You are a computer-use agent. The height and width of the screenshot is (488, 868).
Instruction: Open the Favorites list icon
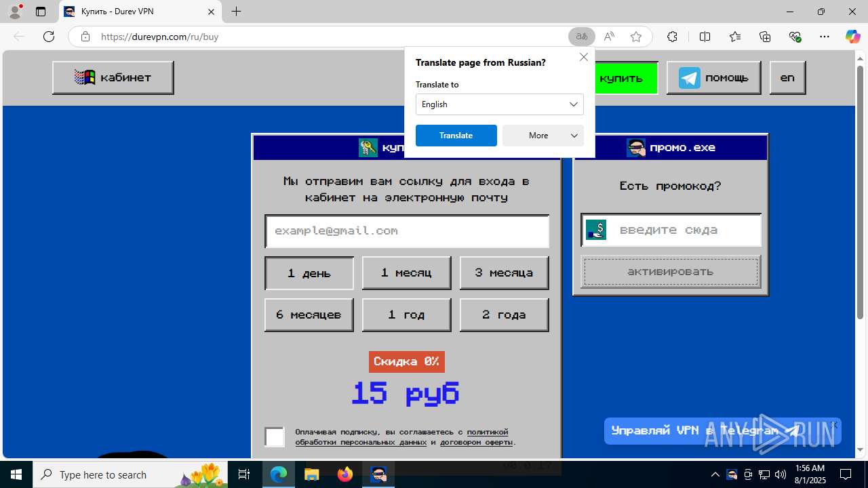coord(735,37)
